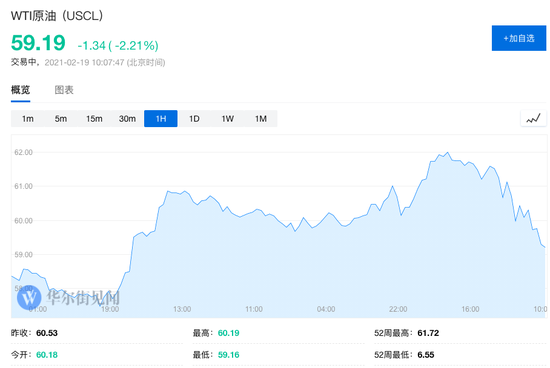
Task: Click the 04:00 time axis label
Action: (326, 309)
